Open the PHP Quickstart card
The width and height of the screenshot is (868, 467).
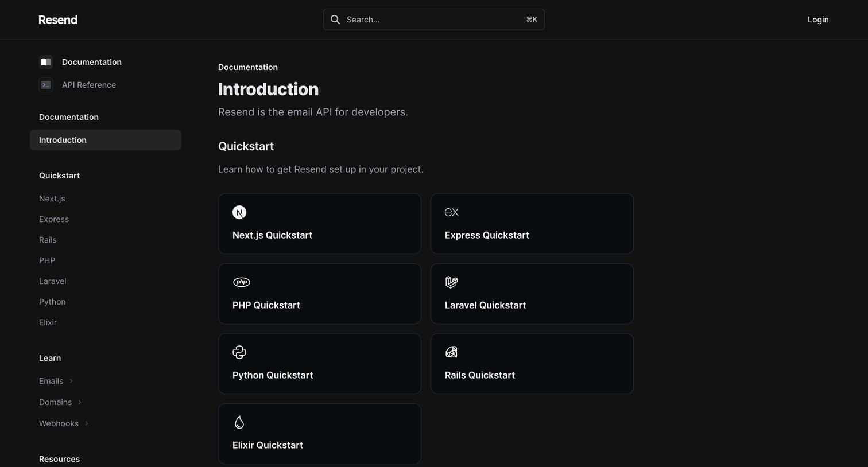pyautogui.click(x=320, y=294)
